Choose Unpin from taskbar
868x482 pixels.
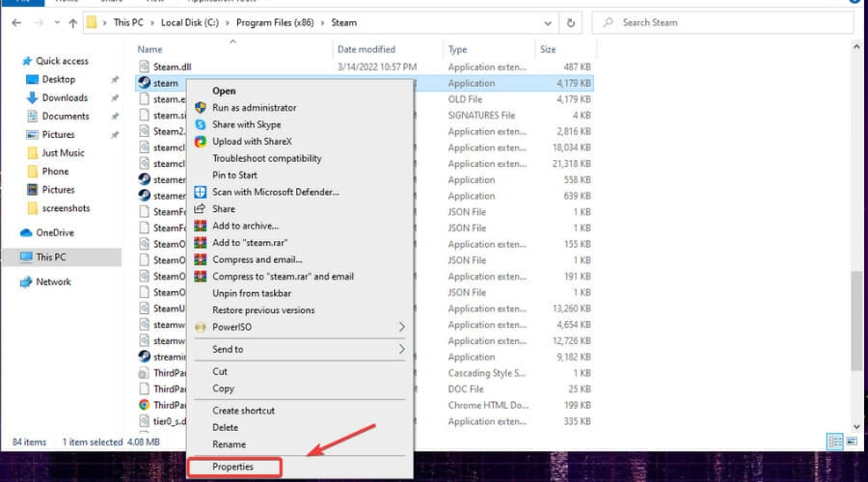[252, 293]
